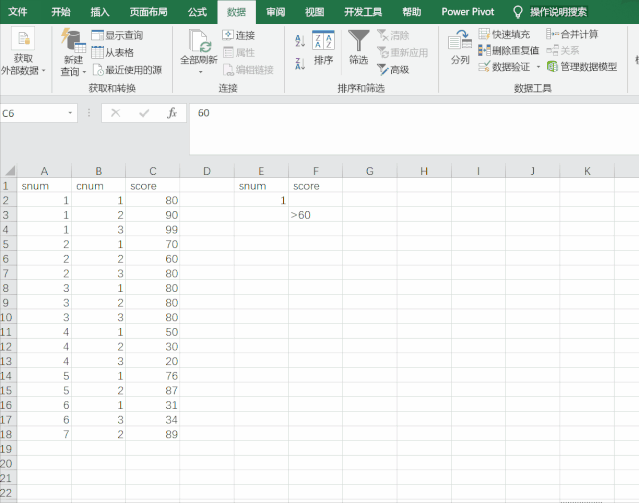Screen dimensions: 639x503
Task: Toggle the 筛选 filter funnel
Action: point(359,48)
